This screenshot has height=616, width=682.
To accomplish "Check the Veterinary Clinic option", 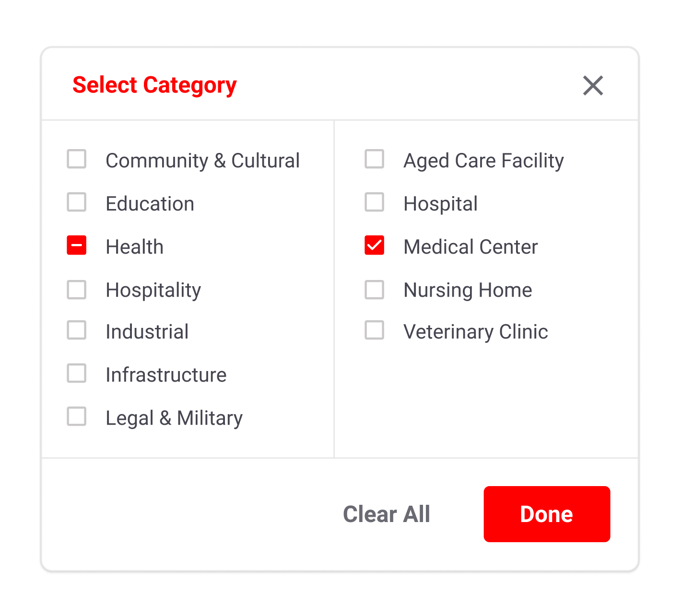I will [x=374, y=331].
